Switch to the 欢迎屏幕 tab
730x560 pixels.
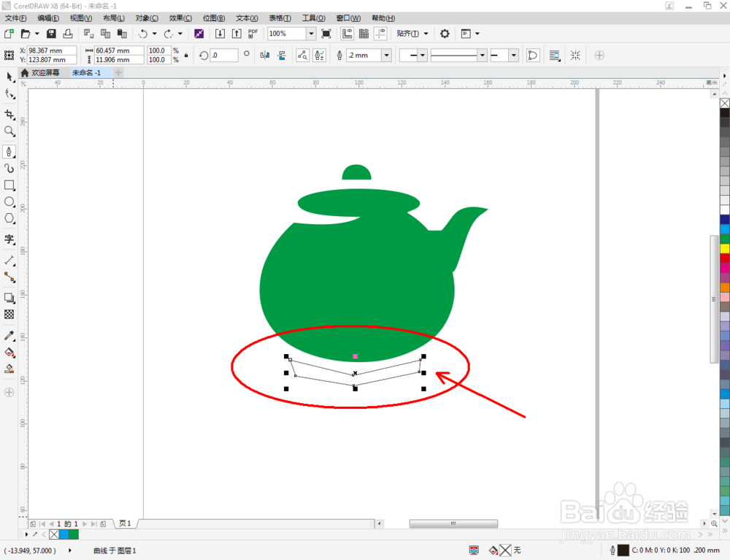40,72
